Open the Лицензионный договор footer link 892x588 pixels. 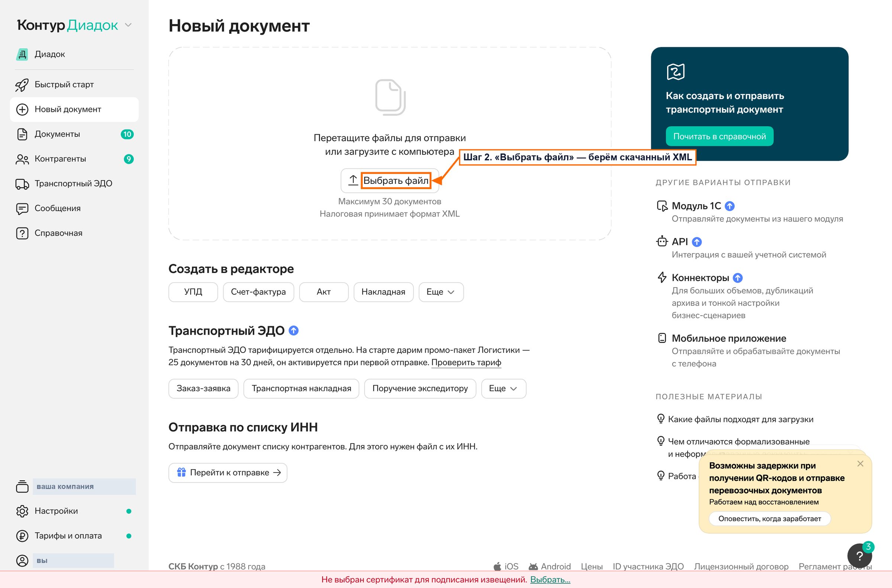click(x=741, y=566)
